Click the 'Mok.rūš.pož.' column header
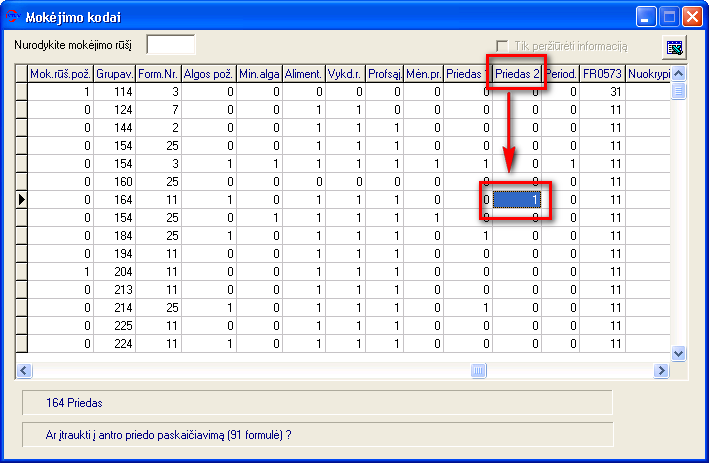The width and height of the screenshot is (709, 463). 61,74
